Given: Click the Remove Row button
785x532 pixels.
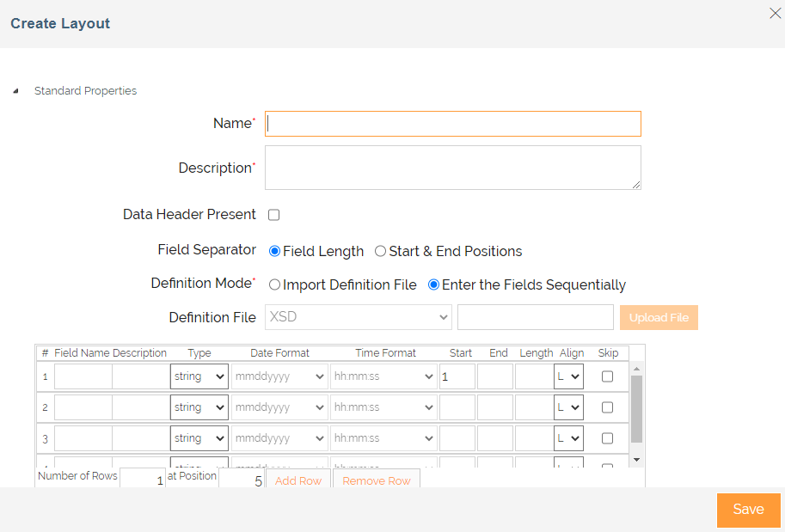Looking at the screenshot, I should pyautogui.click(x=377, y=480).
